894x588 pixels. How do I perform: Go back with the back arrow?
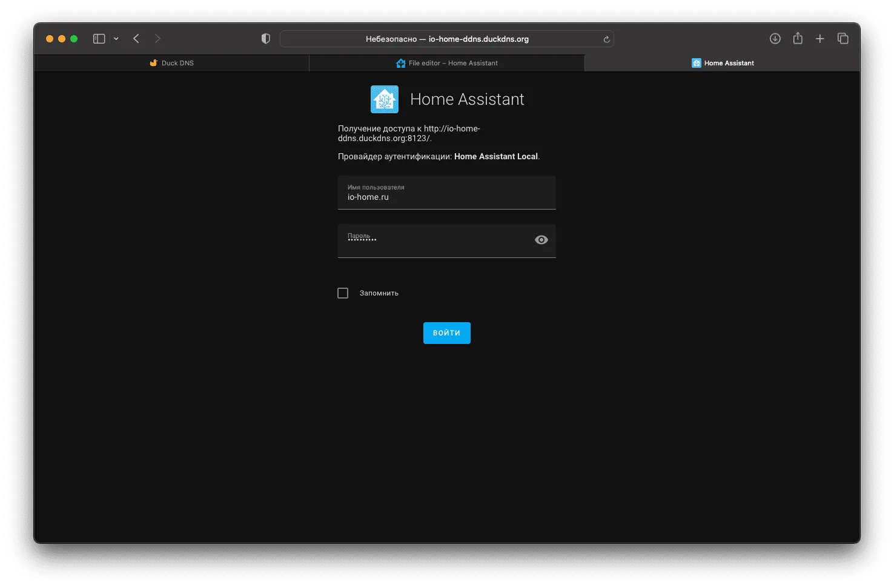coord(136,39)
